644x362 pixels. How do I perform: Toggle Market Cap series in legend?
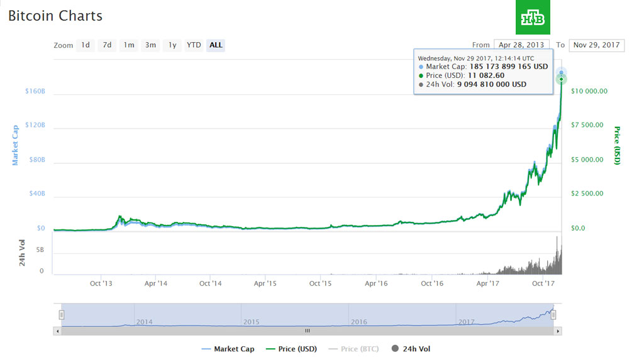click(228, 349)
